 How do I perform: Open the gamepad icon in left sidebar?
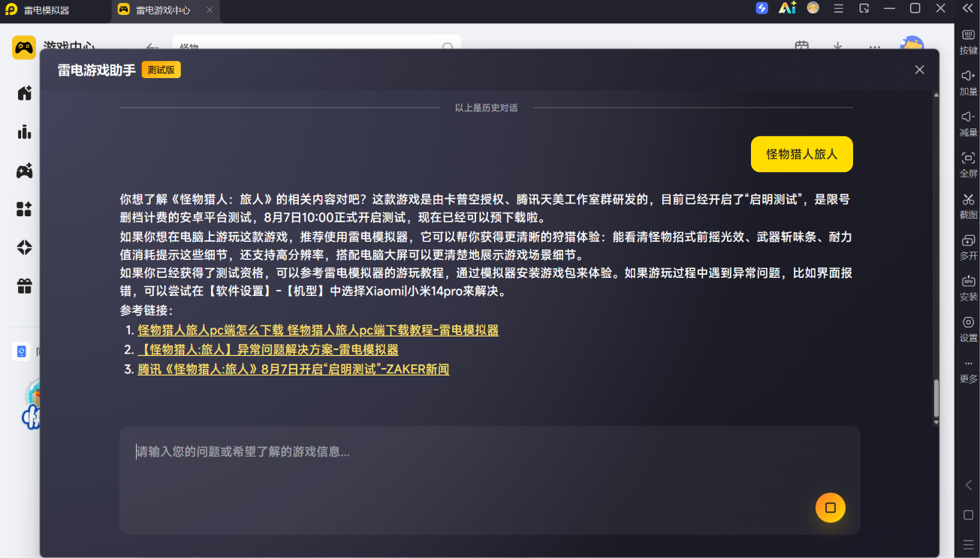[x=25, y=170]
